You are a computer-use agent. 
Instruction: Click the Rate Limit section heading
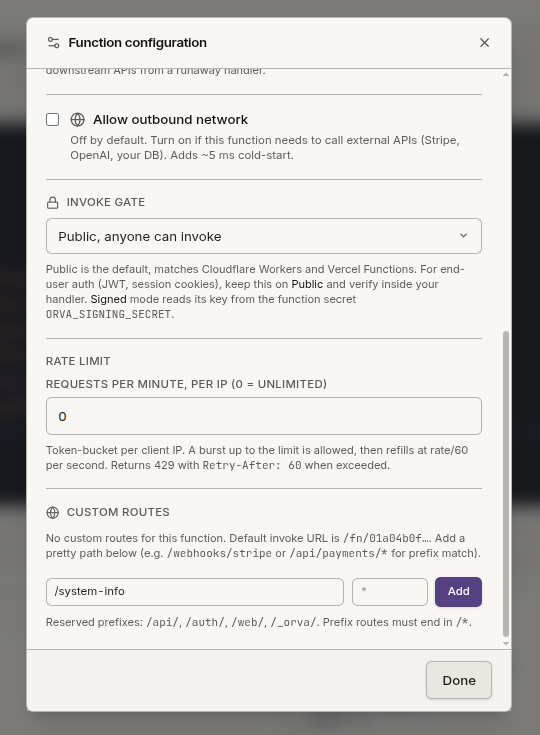pyautogui.click(x=78, y=361)
